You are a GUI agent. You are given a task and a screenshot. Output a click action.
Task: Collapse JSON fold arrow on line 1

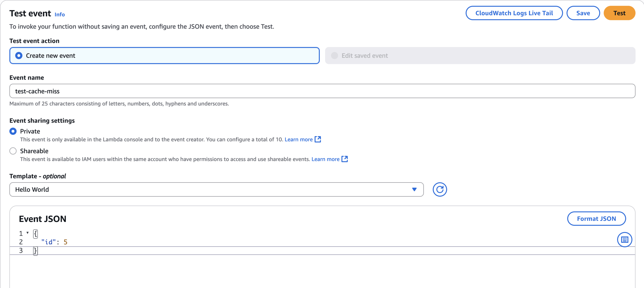pyautogui.click(x=28, y=233)
